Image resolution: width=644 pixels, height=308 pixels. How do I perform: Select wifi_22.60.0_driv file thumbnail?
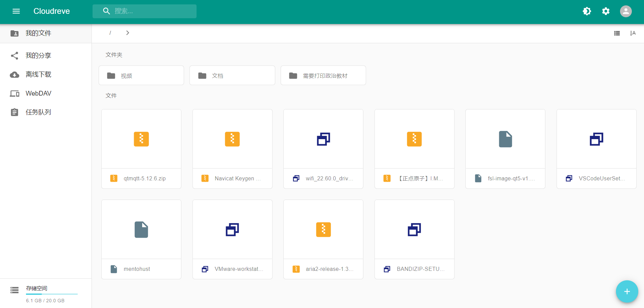(323, 139)
